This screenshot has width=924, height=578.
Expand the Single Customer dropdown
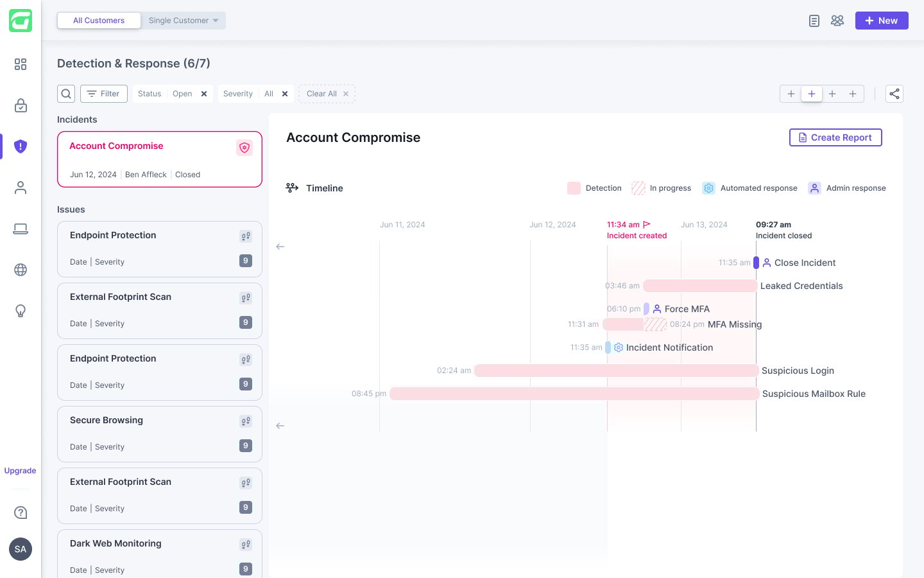tap(184, 21)
